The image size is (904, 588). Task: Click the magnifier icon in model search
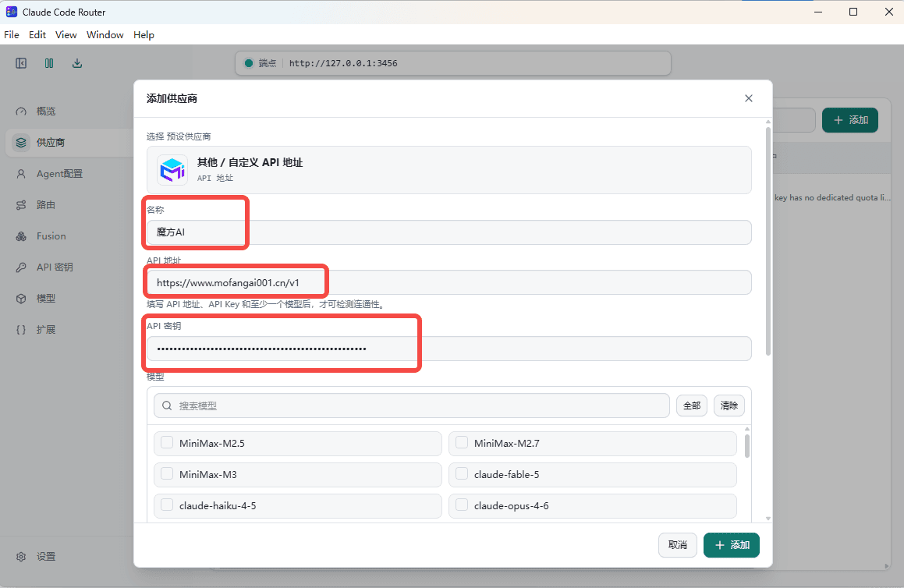tap(167, 406)
